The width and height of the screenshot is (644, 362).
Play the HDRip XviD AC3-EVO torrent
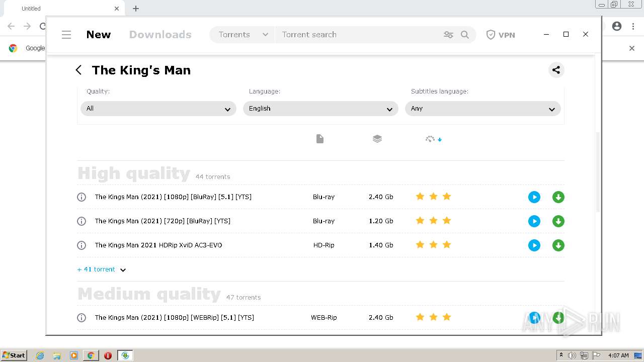pyautogui.click(x=534, y=245)
